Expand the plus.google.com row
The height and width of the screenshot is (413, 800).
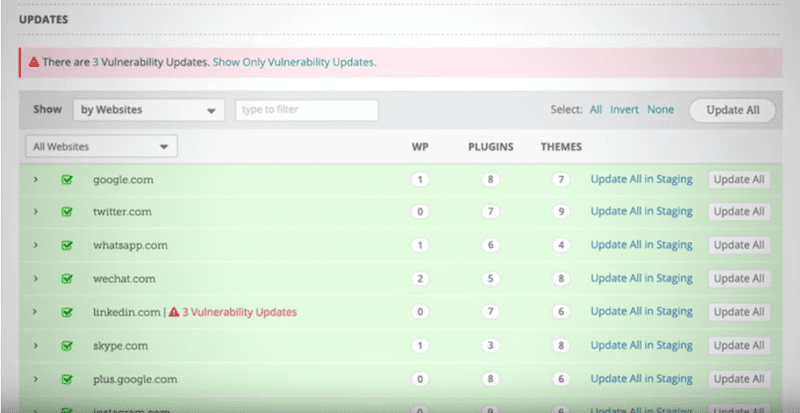coord(36,379)
